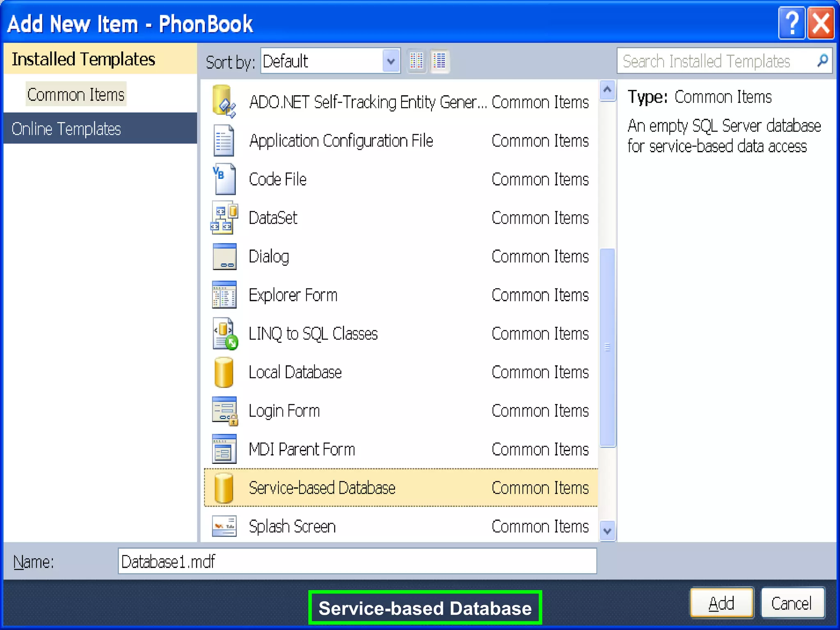The height and width of the screenshot is (630, 840).
Task: Click the Search Installed Templates magnifier icon
Action: [x=822, y=61]
